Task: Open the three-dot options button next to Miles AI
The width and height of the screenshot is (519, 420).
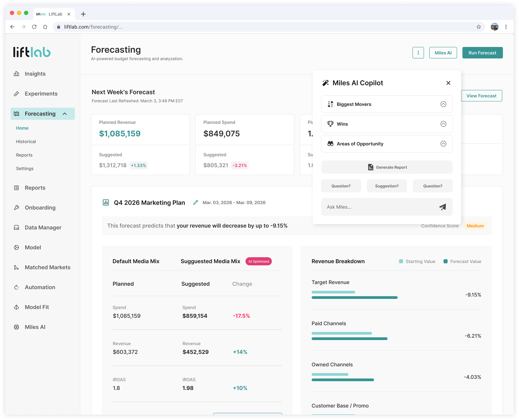Action: click(x=418, y=53)
